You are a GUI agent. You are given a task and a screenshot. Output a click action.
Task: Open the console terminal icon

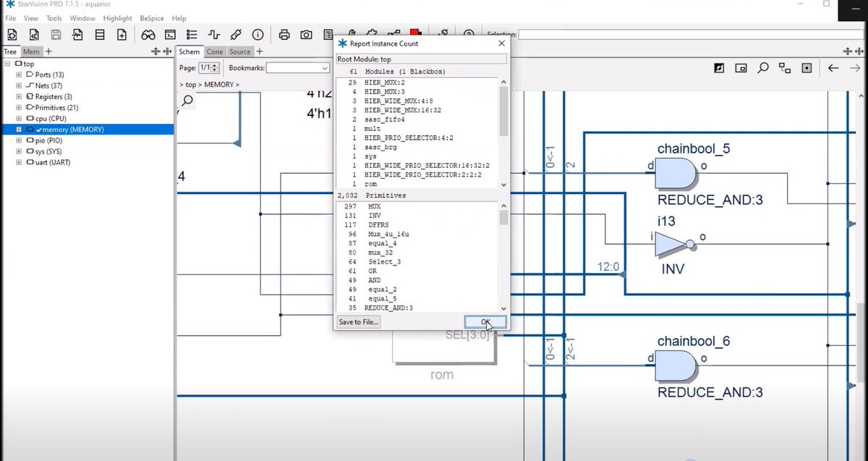(170, 34)
